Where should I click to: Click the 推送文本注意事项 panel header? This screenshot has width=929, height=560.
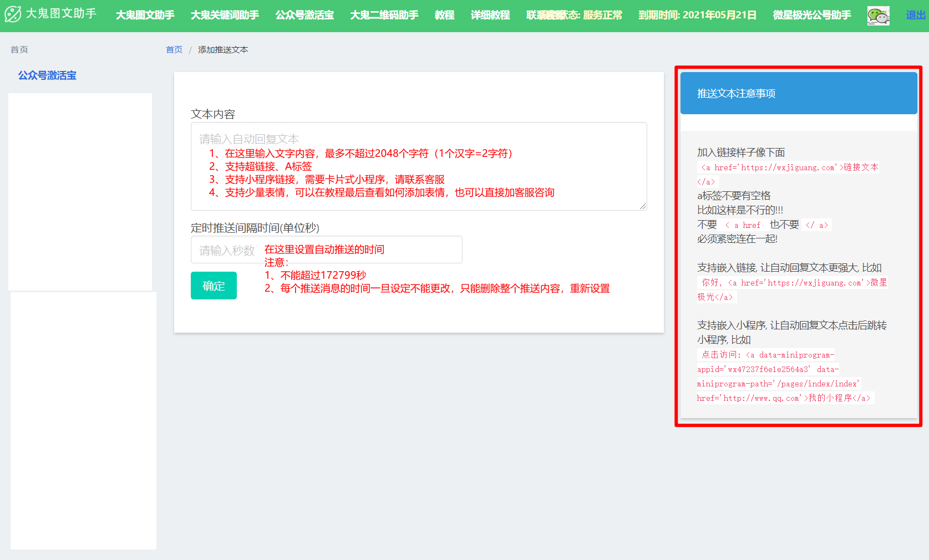799,93
